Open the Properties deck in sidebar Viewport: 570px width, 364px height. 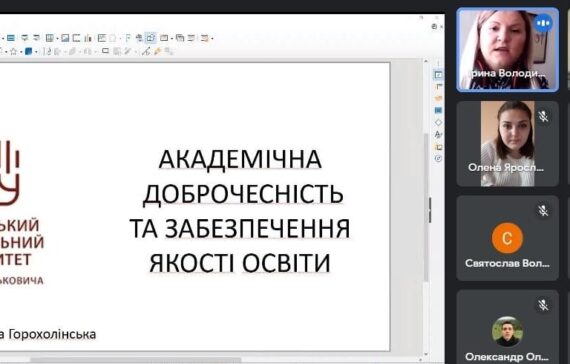pos(438,75)
